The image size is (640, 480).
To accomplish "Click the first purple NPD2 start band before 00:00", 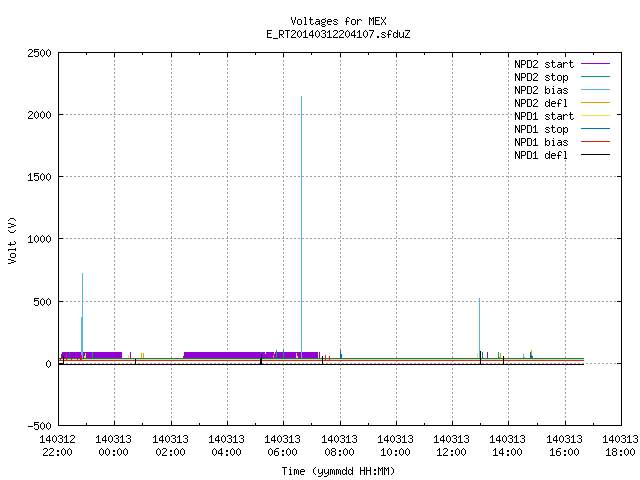I will pyautogui.click(x=91, y=355).
